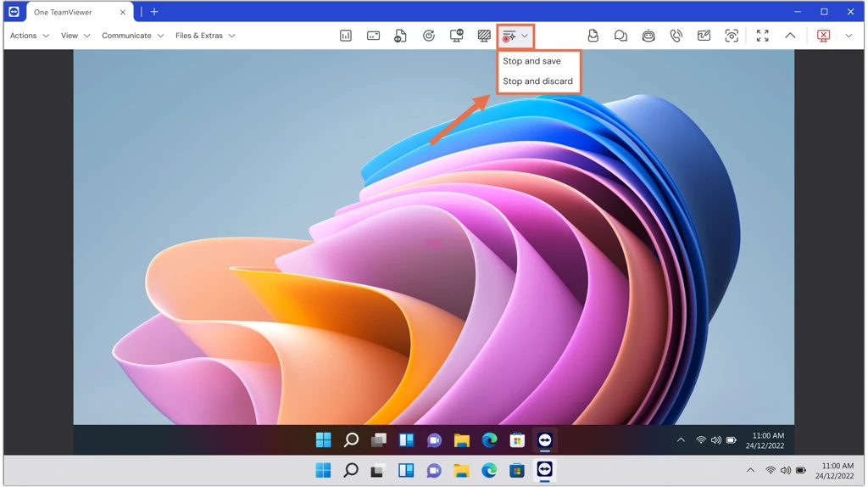
Task: Enter full screen mode with arrows icon
Action: 762,36
